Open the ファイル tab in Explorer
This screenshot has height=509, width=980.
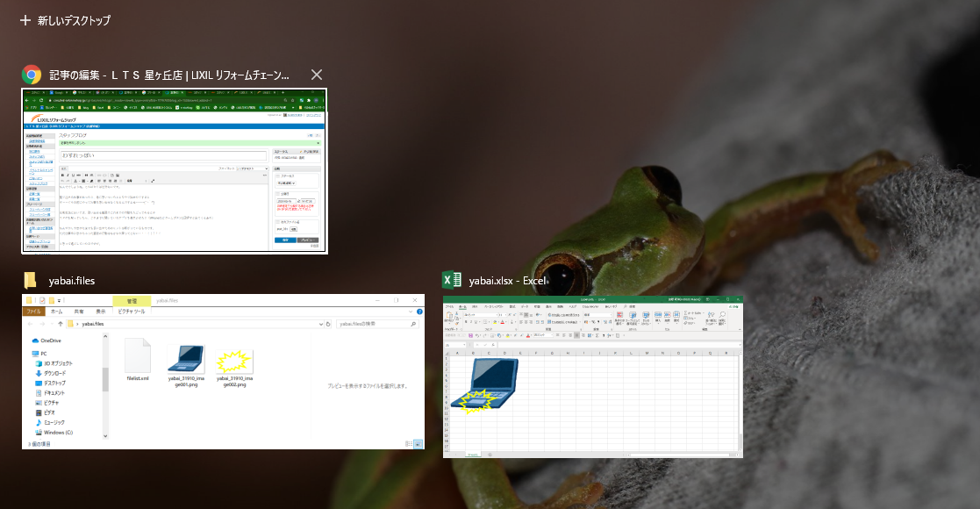pos(33,312)
